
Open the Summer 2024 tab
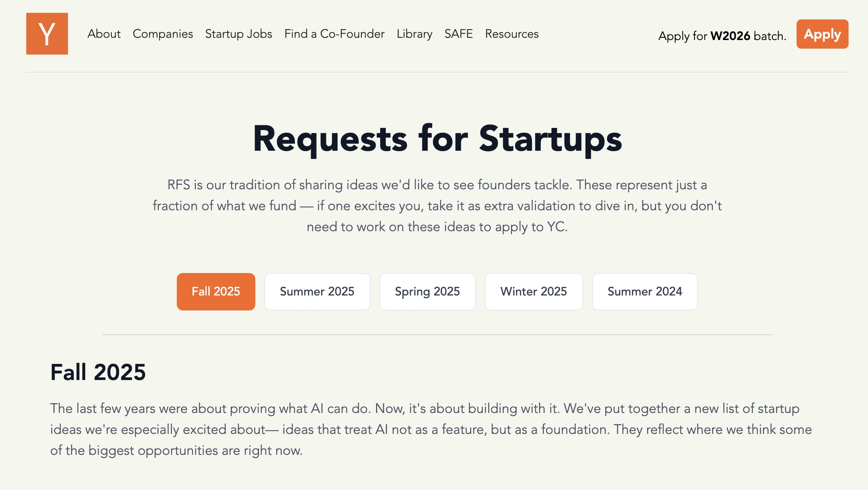(644, 291)
